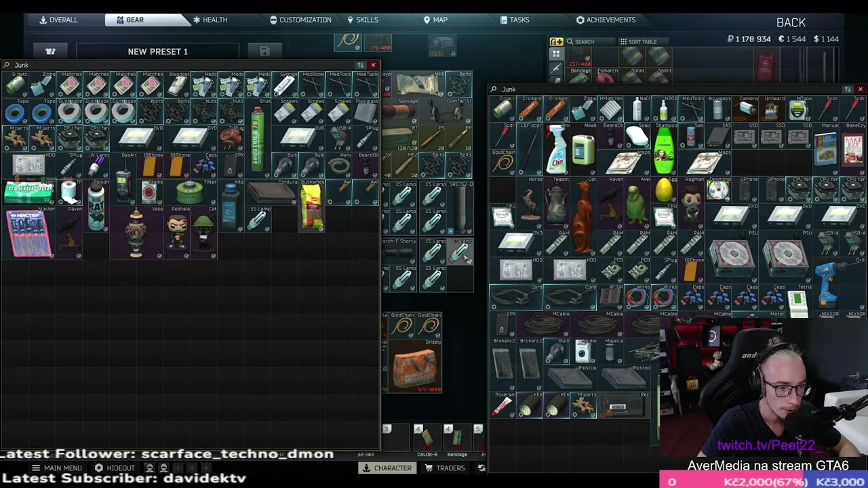Open the TRADERS screen
The image size is (868, 488).
445,468
